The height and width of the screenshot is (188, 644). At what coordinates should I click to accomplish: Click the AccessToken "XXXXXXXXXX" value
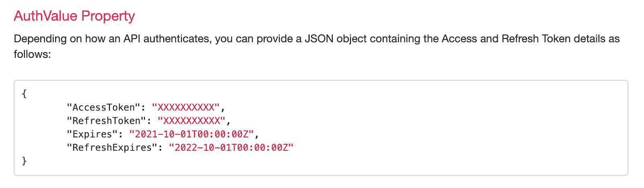pos(186,107)
